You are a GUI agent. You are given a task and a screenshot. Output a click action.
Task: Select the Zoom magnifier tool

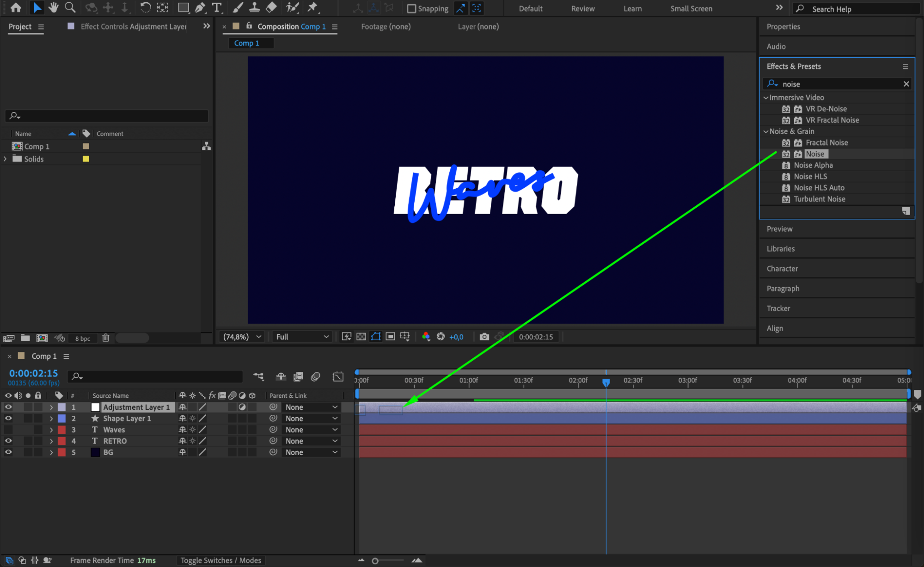pyautogui.click(x=70, y=7)
